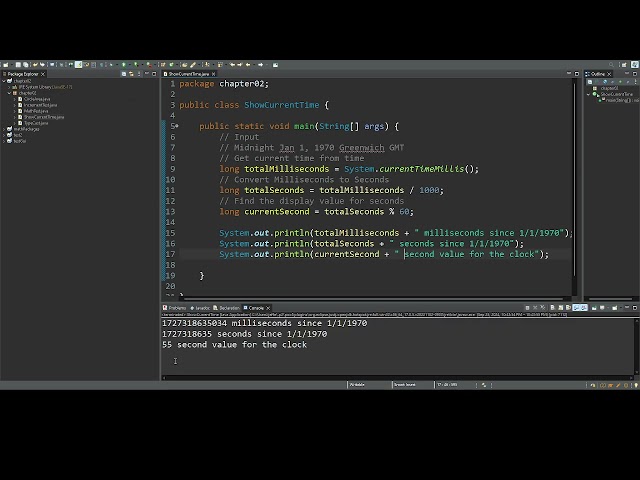Image resolution: width=640 pixels, height=480 pixels.
Task: Toggle Link with Editor in Package Explorer
Action: tap(131, 74)
